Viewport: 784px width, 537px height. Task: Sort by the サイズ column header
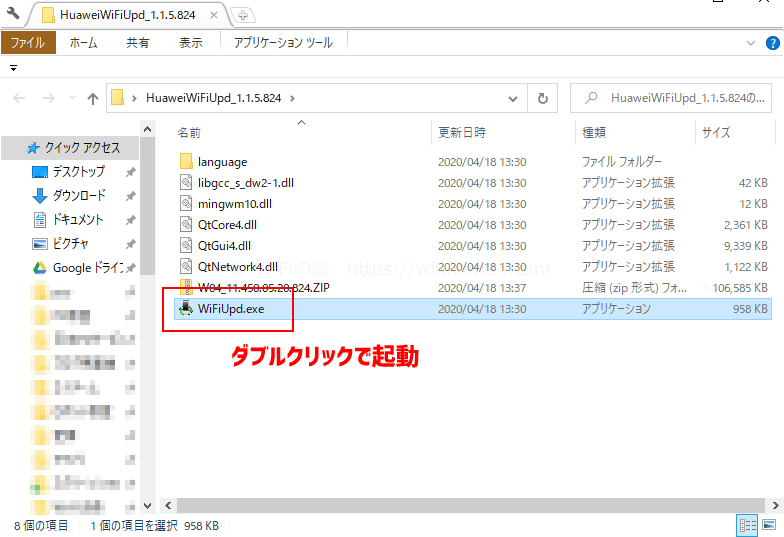click(716, 132)
